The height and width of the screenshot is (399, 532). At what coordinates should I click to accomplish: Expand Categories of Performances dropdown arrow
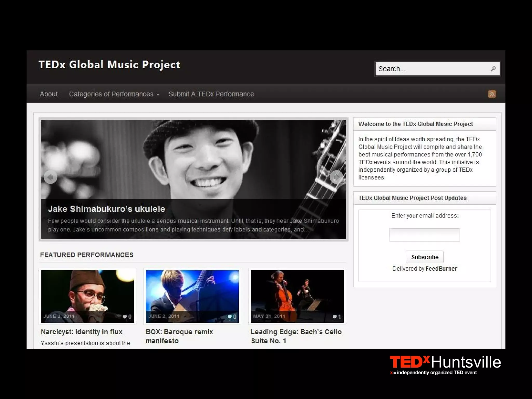click(158, 95)
